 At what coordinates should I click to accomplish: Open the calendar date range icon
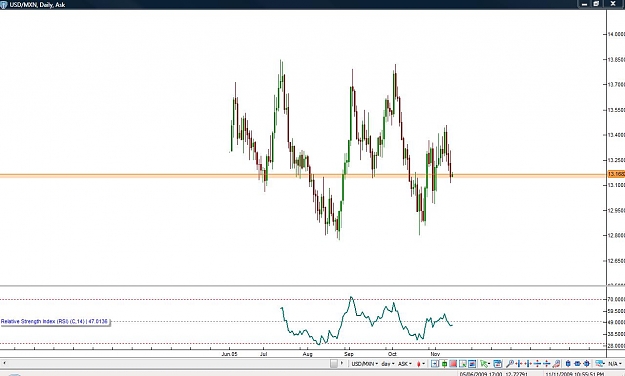tap(497, 364)
